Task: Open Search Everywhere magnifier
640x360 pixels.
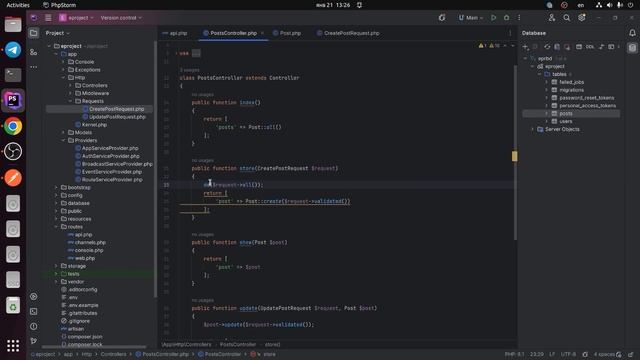Action: (x=567, y=18)
